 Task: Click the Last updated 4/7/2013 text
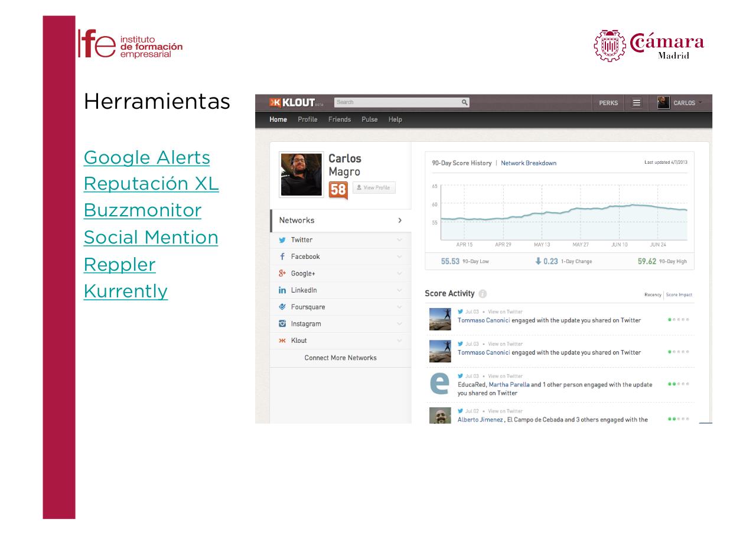pos(666,163)
